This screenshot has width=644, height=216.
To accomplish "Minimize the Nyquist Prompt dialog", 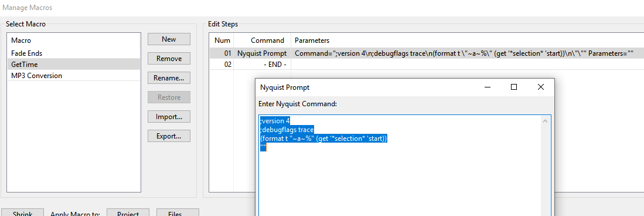I will pyautogui.click(x=488, y=87).
